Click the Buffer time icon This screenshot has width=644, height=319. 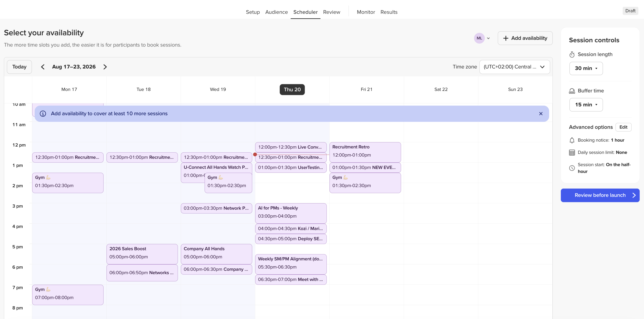pyautogui.click(x=572, y=91)
